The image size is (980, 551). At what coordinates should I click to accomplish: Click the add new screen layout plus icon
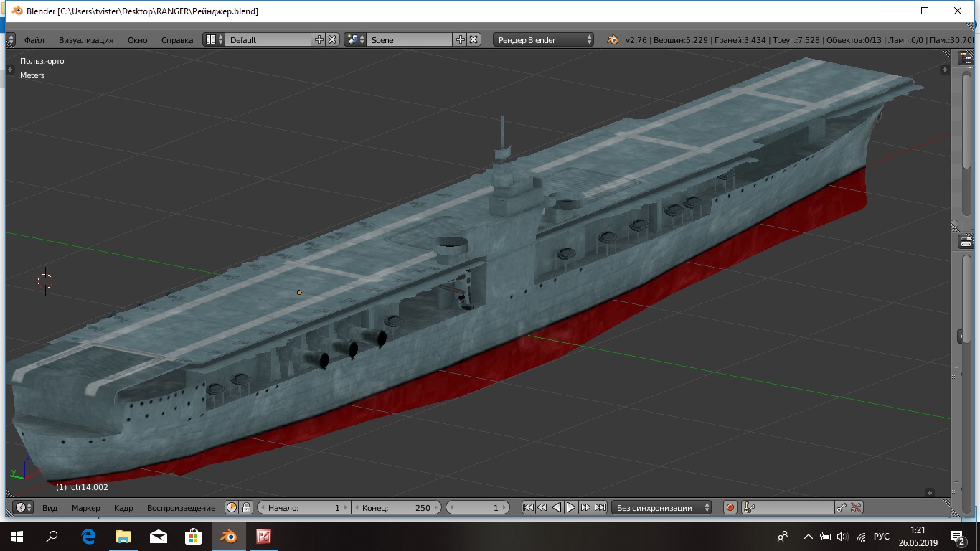(x=319, y=40)
